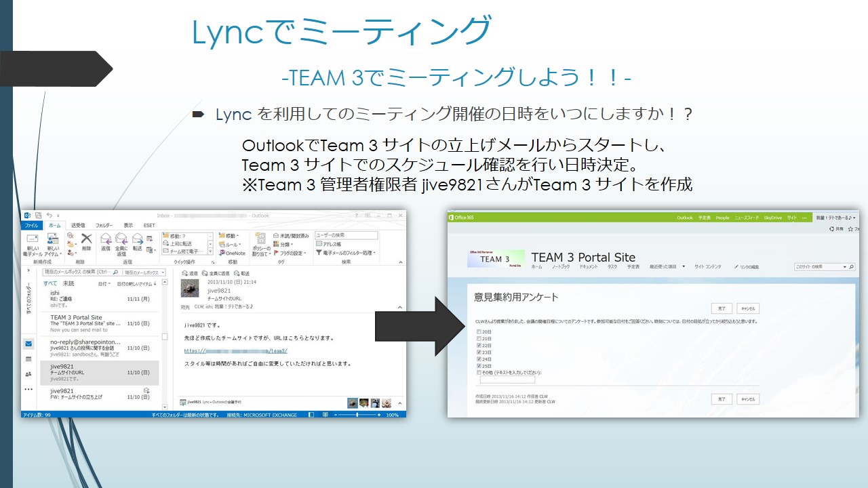
Task: Open the ESET ribbon tab
Action: click(149, 225)
